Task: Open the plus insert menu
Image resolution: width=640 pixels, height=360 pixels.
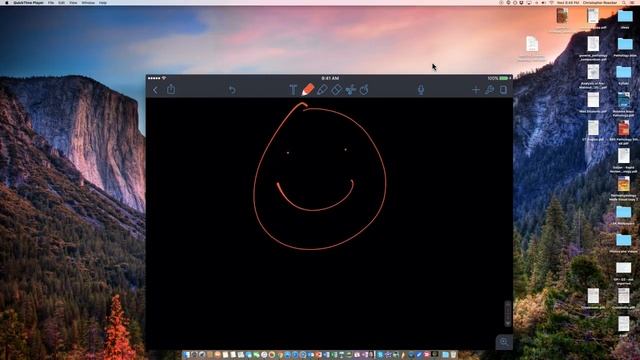Action: (x=476, y=90)
